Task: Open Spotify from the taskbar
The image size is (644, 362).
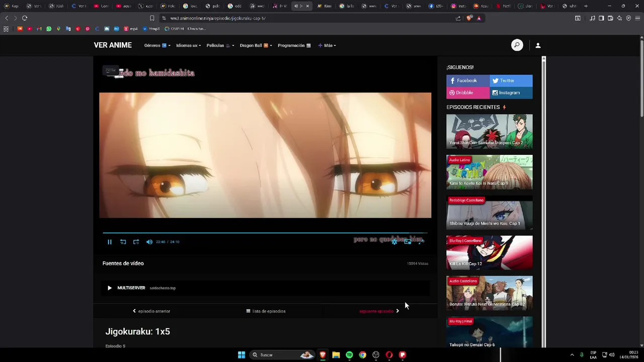Action: 349,355
